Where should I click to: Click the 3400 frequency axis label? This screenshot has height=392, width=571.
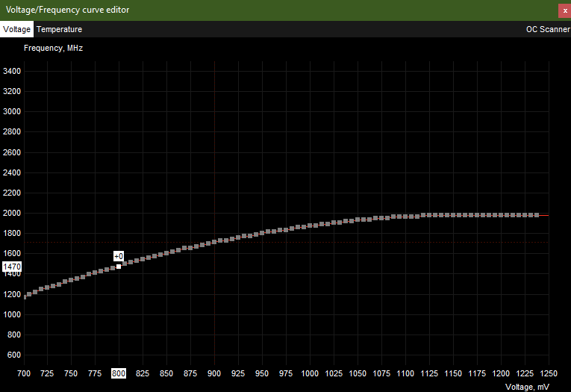click(12, 71)
